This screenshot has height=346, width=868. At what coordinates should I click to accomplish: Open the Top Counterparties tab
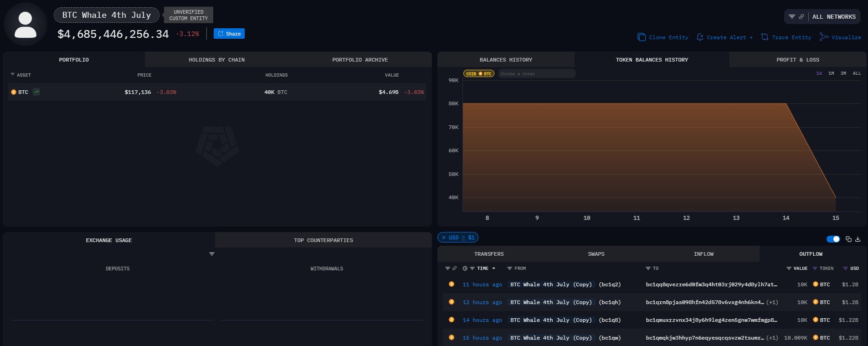(x=324, y=240)
